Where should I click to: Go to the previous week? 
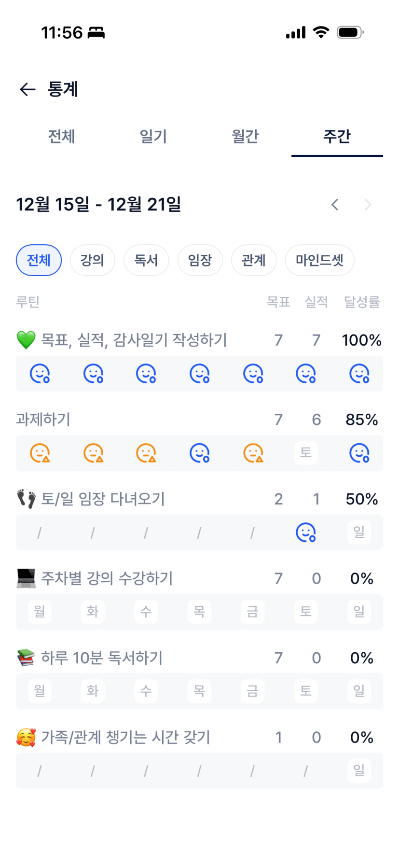[335, 205]
